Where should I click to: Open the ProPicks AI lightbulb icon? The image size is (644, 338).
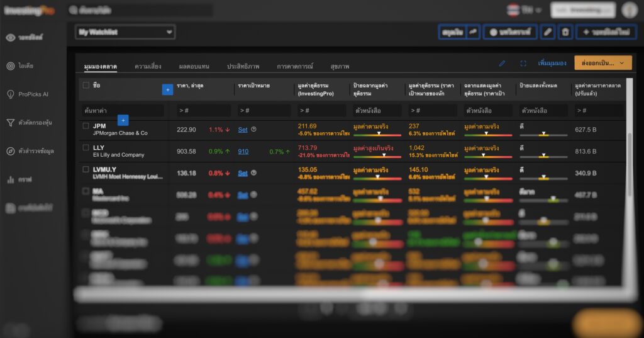(x=11, y=94)
